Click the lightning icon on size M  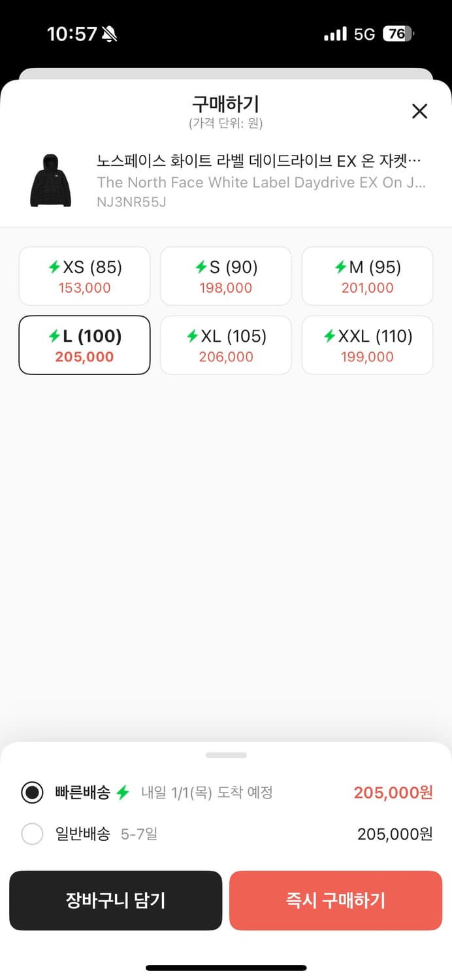(341, 267)
